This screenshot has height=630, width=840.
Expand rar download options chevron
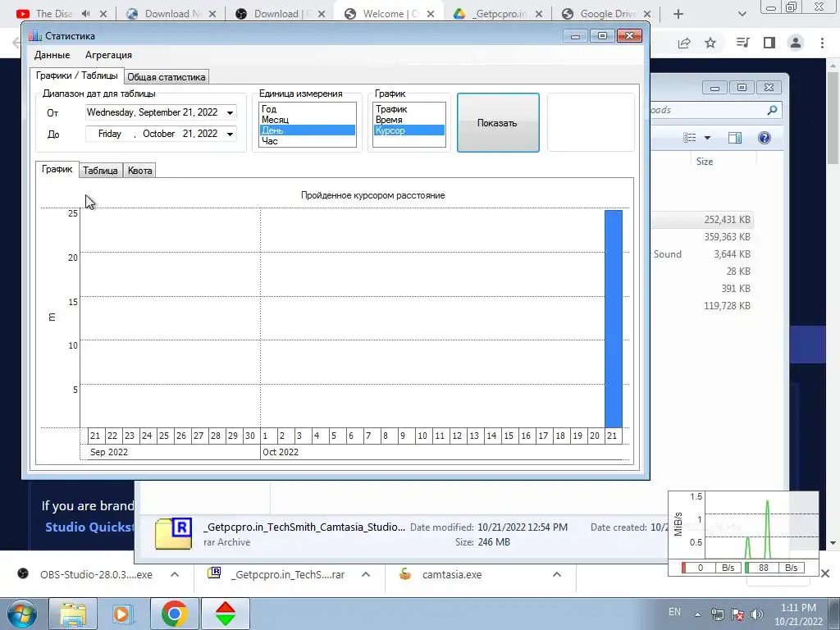366,574
